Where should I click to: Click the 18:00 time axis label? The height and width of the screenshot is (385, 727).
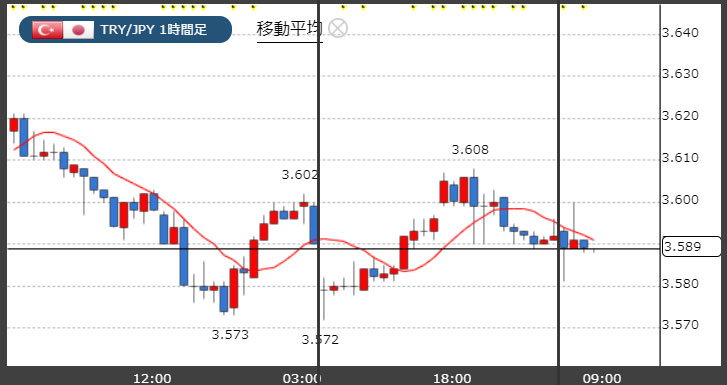(x=453, y=379)
